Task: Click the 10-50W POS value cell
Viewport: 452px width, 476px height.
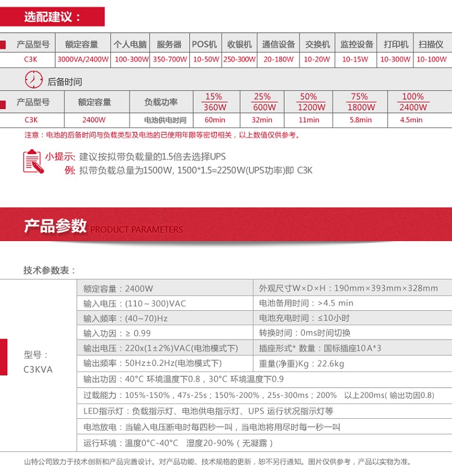Action: point(206,60)
